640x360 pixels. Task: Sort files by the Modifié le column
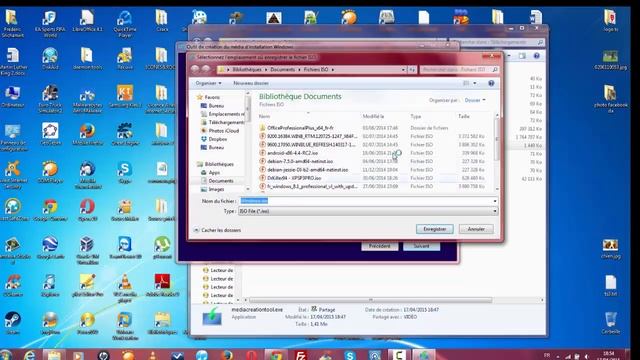(373, 116)
